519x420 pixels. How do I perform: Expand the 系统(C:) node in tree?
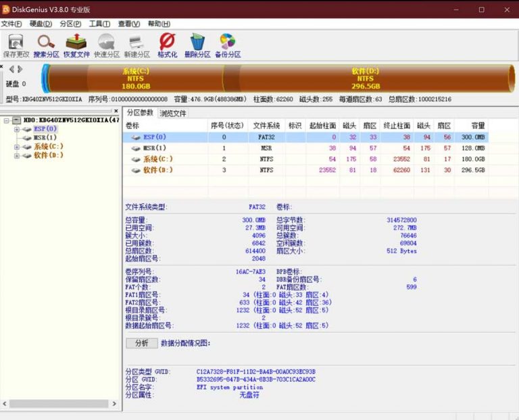pos(17,147)
